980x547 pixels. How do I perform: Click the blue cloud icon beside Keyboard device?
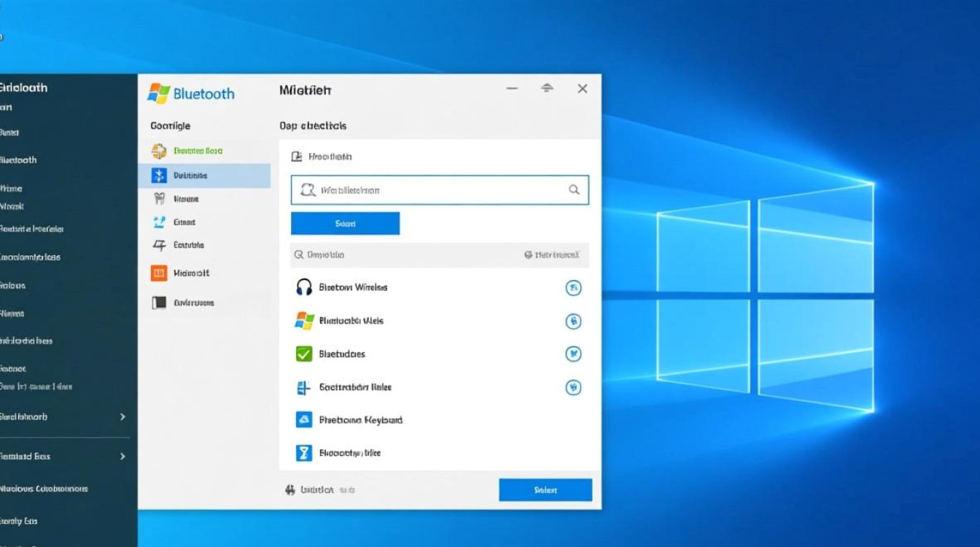pyautogui.click(x=303, y=420)
